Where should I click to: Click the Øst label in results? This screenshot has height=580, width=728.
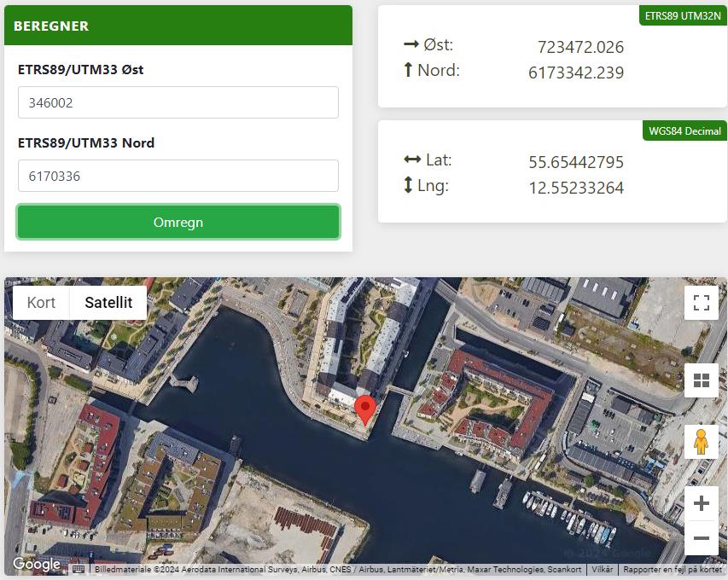(438, 44)
